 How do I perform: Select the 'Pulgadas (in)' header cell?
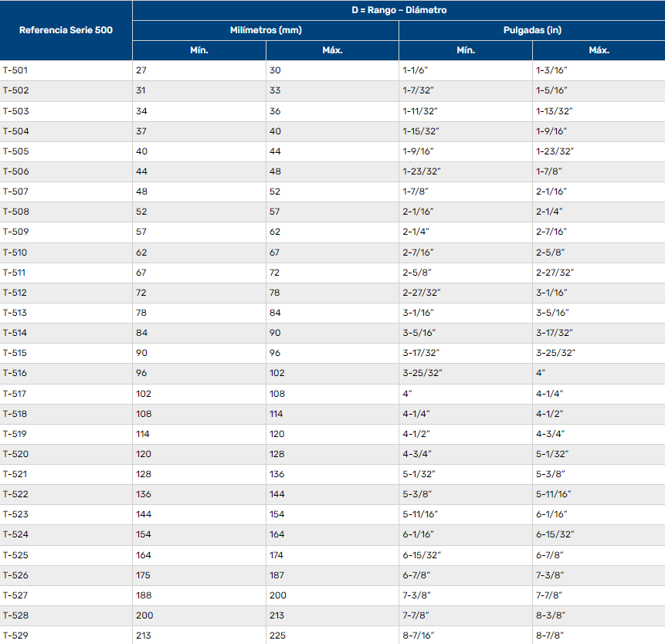click(x=531, y=31)
